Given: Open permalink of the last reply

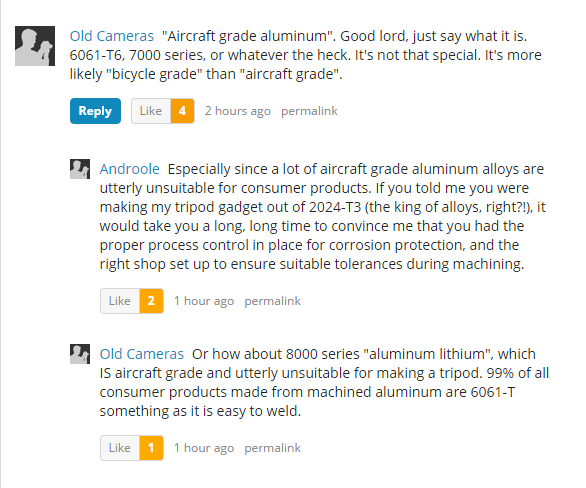Looking at the screenshot, I should 272,448.
